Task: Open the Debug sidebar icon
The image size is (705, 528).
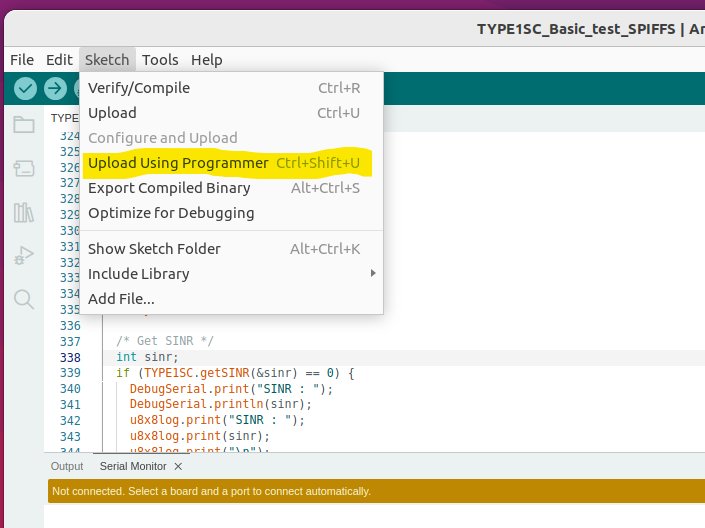Action: pyautogui.click(x=24, y=256)
